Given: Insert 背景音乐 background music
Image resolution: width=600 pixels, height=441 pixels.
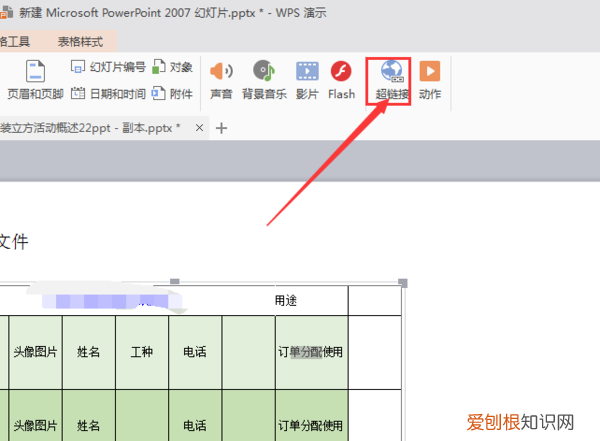Looking at the screenshot, I should tap(264, 80).
